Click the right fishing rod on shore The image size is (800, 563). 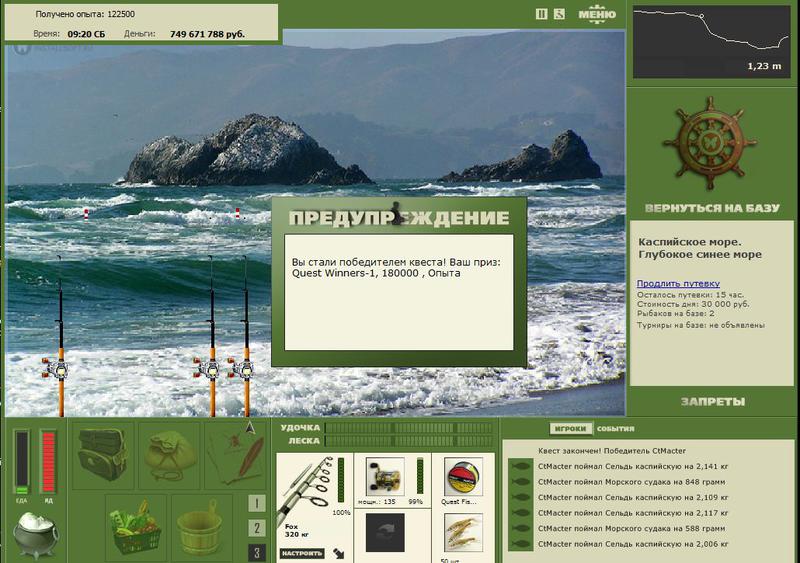(246, 337)
